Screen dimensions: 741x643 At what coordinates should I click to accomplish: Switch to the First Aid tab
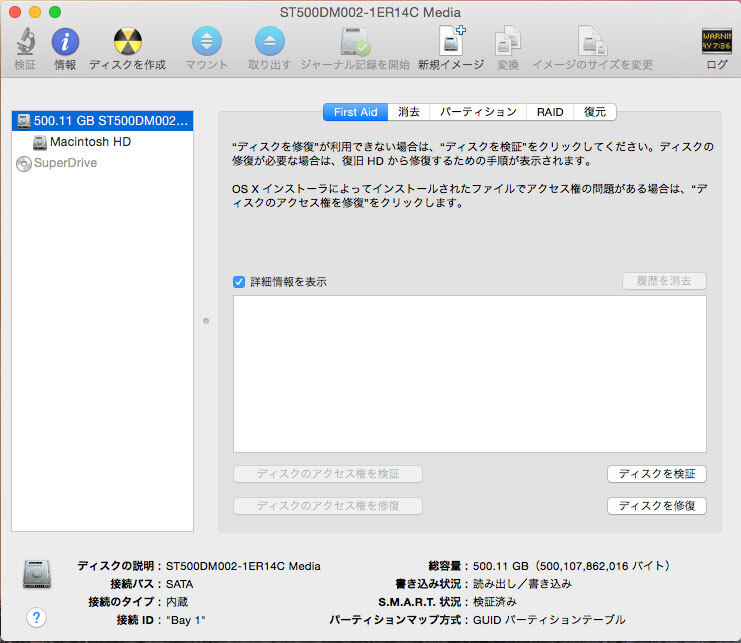[x=355, y=112]
